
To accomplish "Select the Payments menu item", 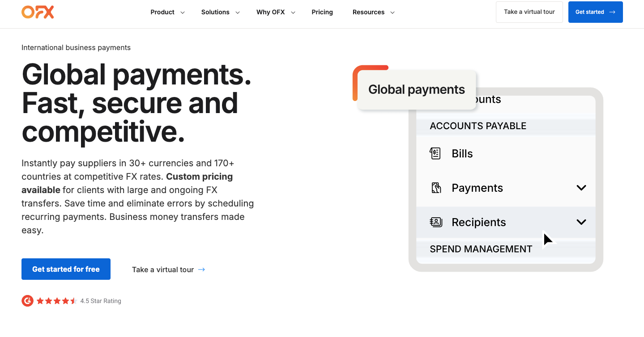I will [506, 188].
